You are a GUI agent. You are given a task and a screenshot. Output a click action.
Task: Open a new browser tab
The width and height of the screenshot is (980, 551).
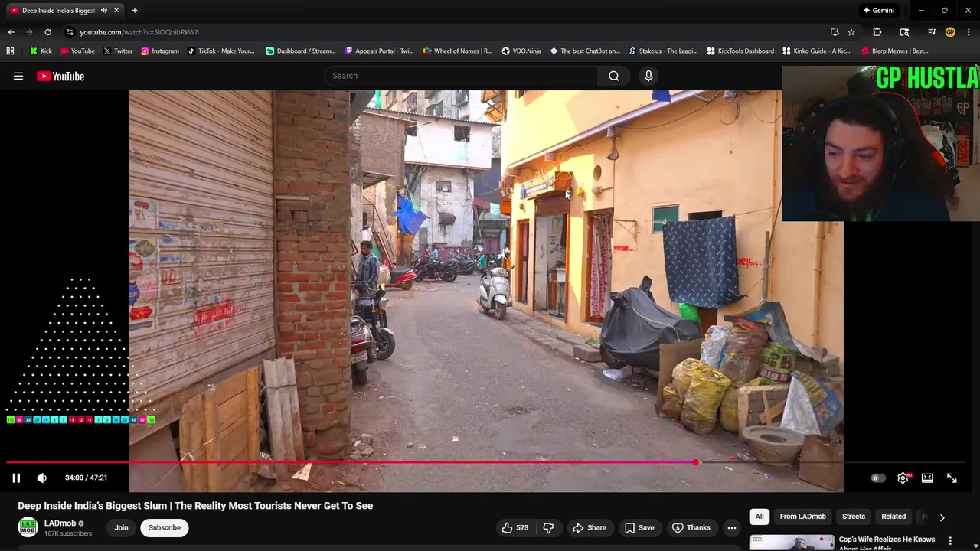point(134,11)
